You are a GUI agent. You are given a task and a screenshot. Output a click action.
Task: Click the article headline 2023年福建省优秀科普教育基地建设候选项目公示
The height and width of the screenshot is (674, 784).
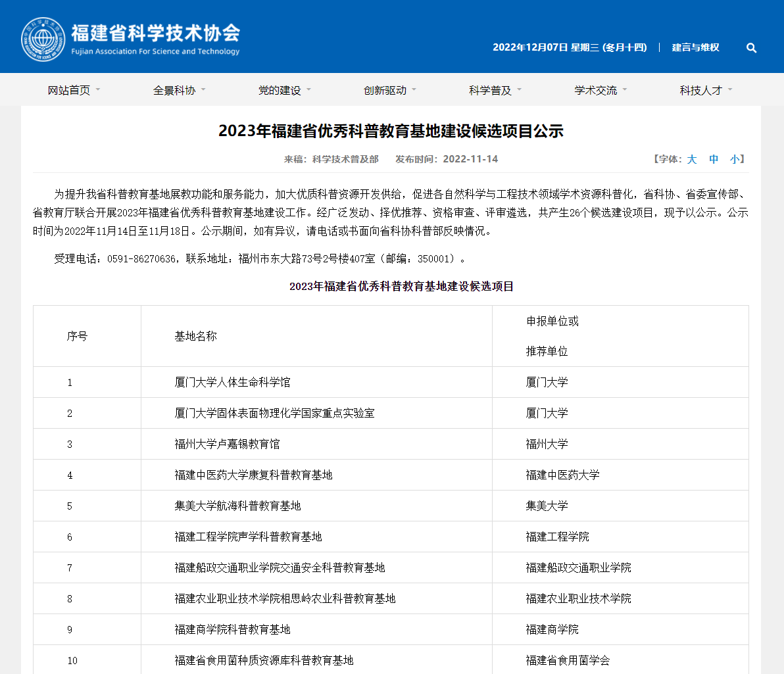(x=391, y=131)
